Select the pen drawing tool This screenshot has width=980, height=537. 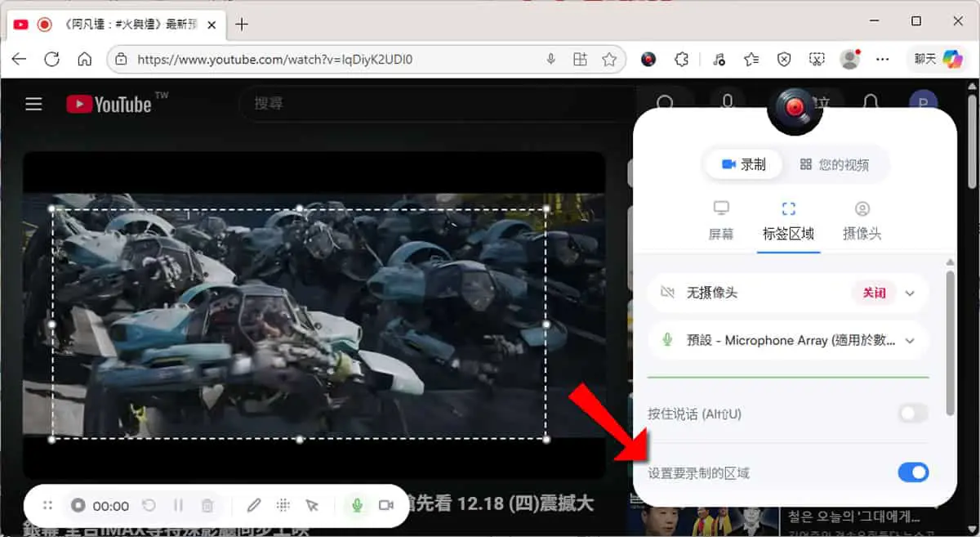coord(254,506)
